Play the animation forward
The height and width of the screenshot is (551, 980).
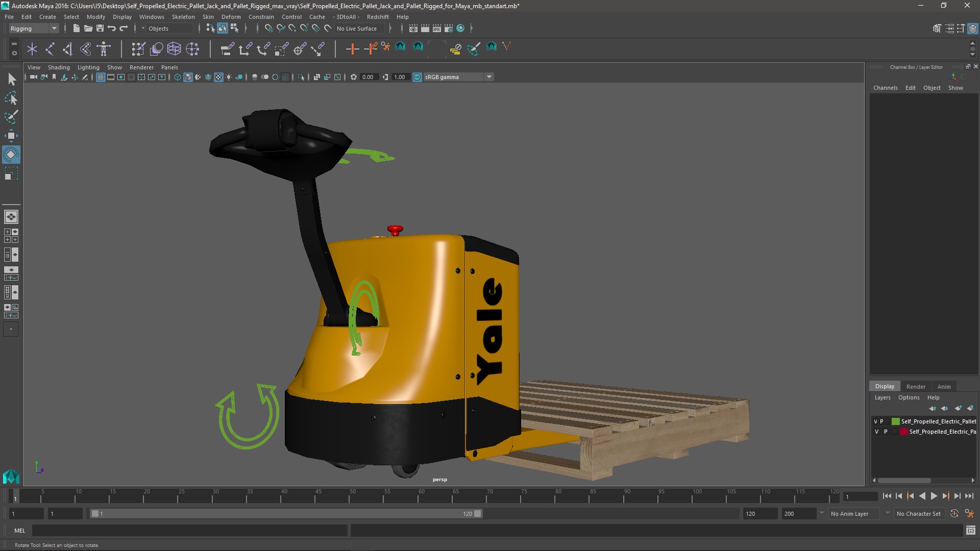coord(934,496)
